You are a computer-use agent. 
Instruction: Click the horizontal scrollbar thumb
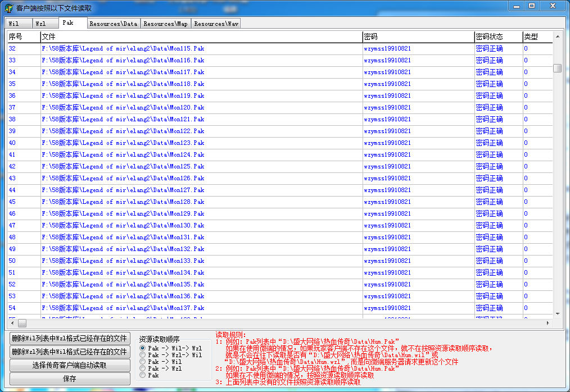22,323
